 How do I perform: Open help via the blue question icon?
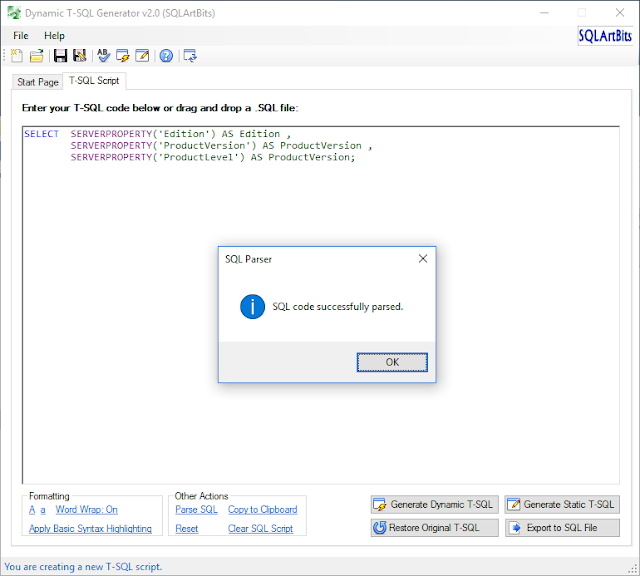[x=166, y=56]
